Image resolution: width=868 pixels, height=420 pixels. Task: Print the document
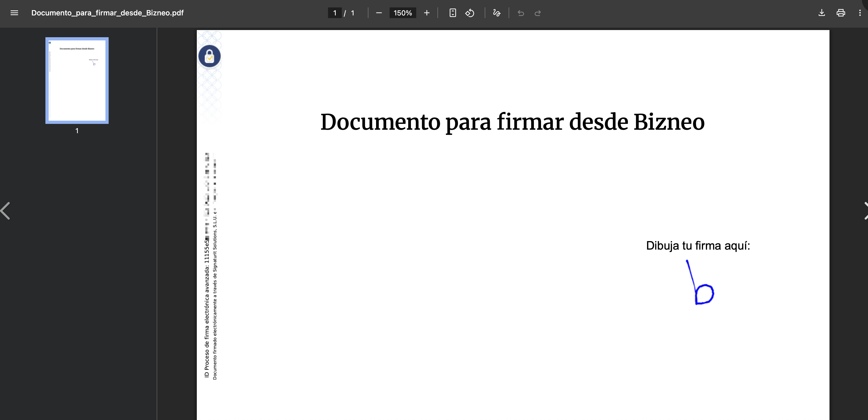[x=841, y=13]
